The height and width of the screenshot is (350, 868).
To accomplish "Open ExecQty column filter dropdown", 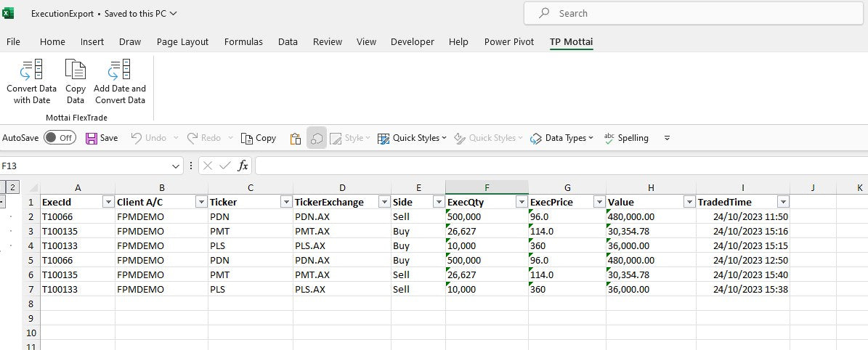I will pyautogui.click(x=521, y=202).
